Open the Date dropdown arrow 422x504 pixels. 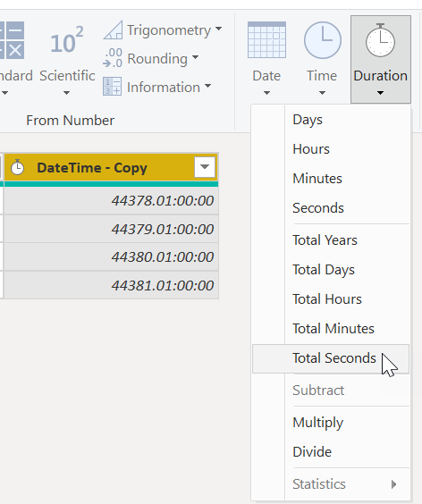(x=266, y=93)
